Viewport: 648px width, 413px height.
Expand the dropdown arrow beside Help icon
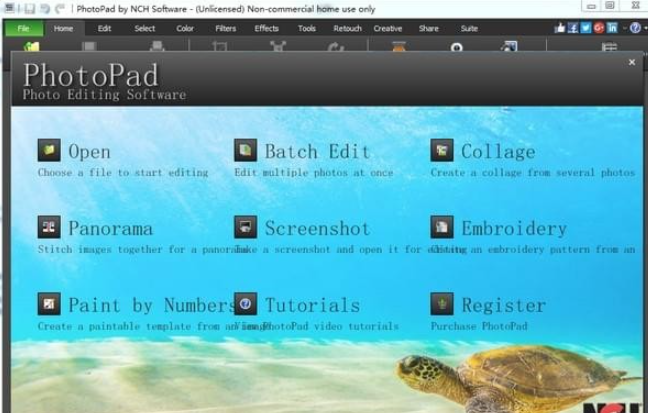pos(645,29)
